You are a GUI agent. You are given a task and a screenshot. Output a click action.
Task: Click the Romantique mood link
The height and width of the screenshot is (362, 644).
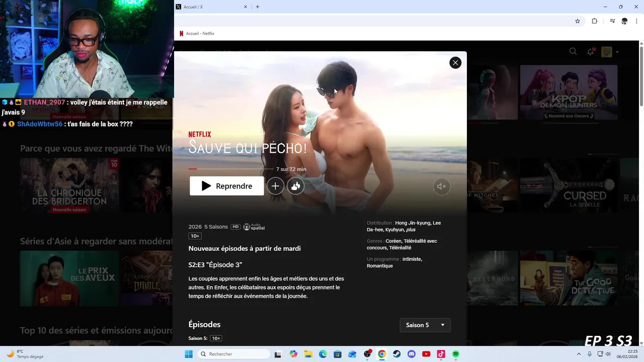tap(379, 266)
